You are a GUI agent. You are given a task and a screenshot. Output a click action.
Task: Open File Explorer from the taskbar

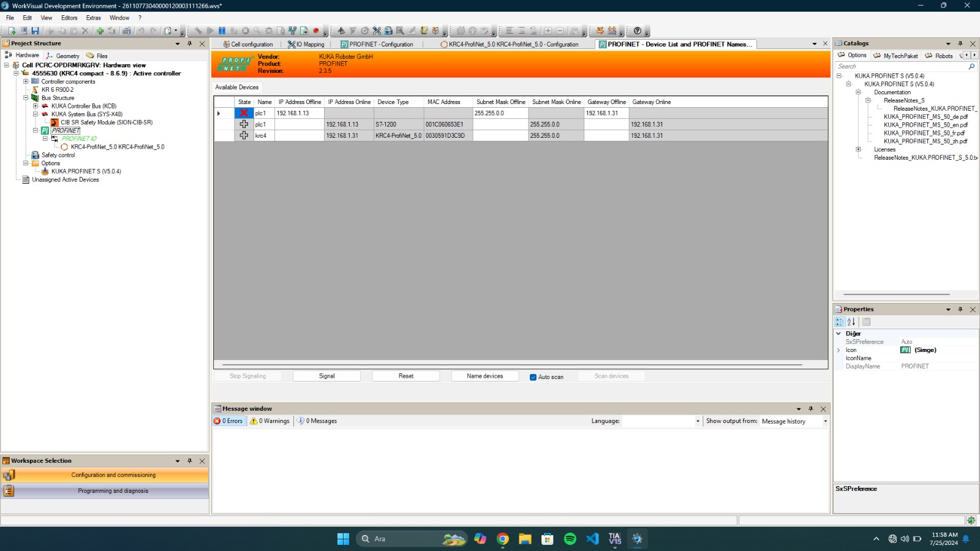[x=525, y=539]
